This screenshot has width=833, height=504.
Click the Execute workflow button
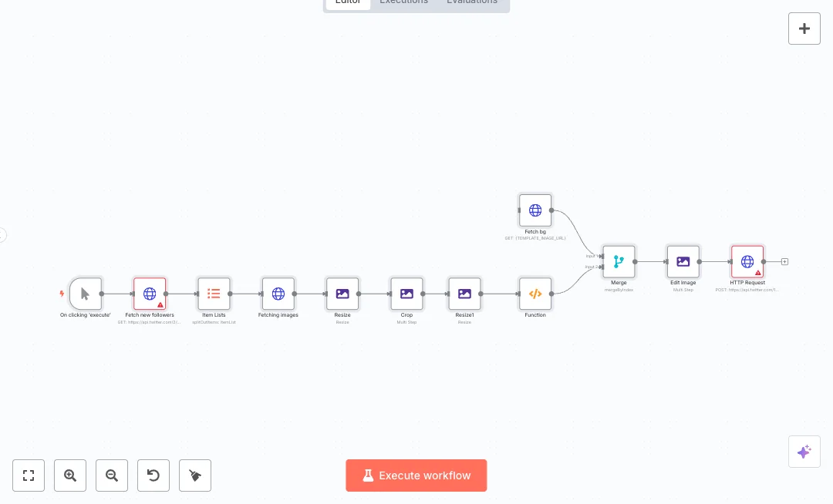pyautogui.click(x=416, y=475)
